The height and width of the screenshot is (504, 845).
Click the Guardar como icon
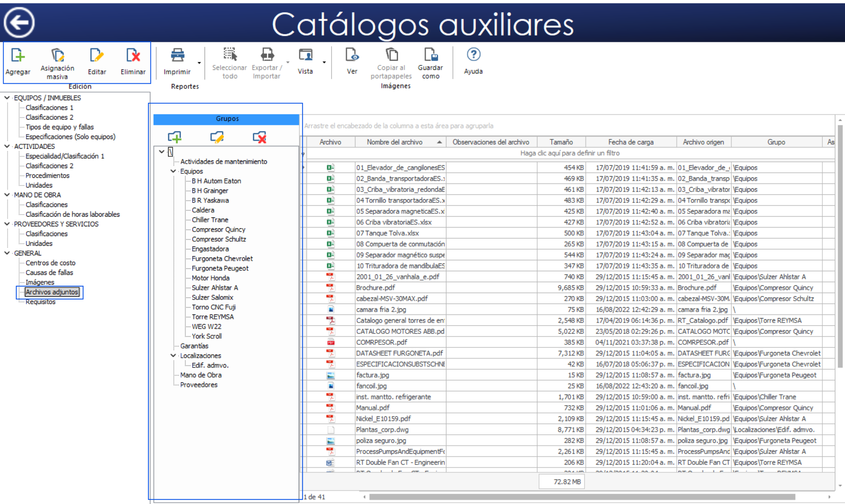pos(431,55)
